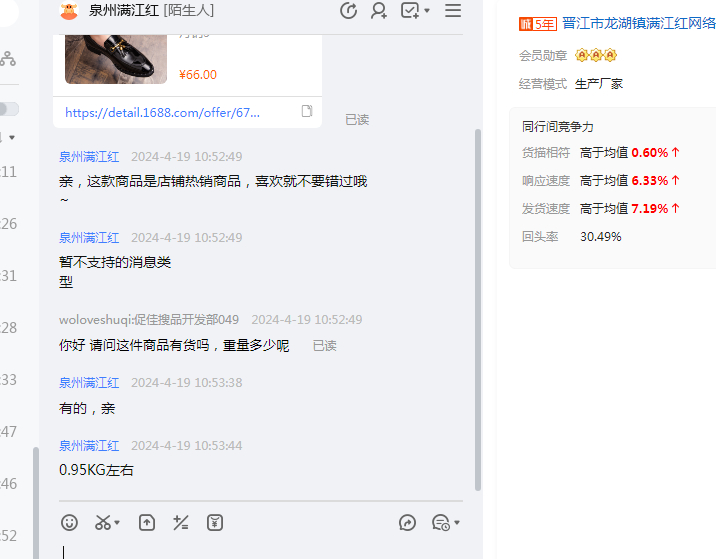The height and width of the screenshot is (559, 716).
Task: Click the 5年 integrity badge
Action: tap(537, 24)
